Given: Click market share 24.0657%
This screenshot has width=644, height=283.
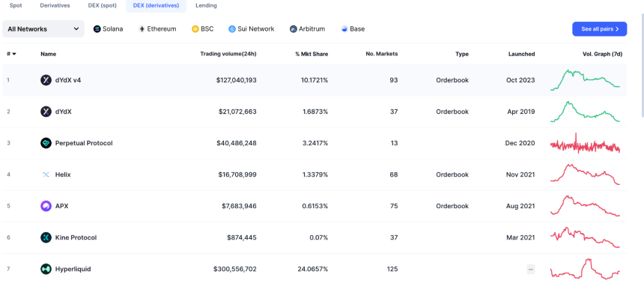Looking at the screenshot, I should coord(313,269).
